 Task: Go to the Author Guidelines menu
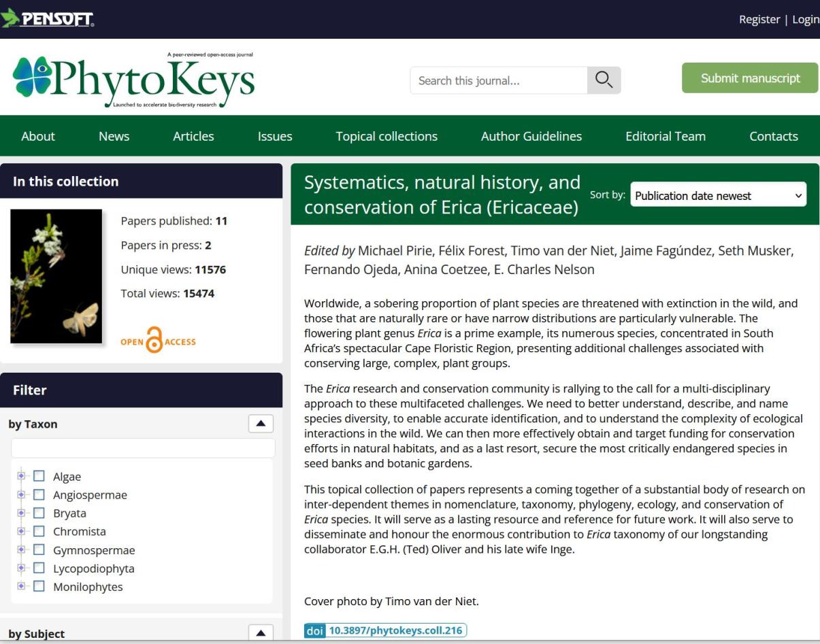coord(531,136)
